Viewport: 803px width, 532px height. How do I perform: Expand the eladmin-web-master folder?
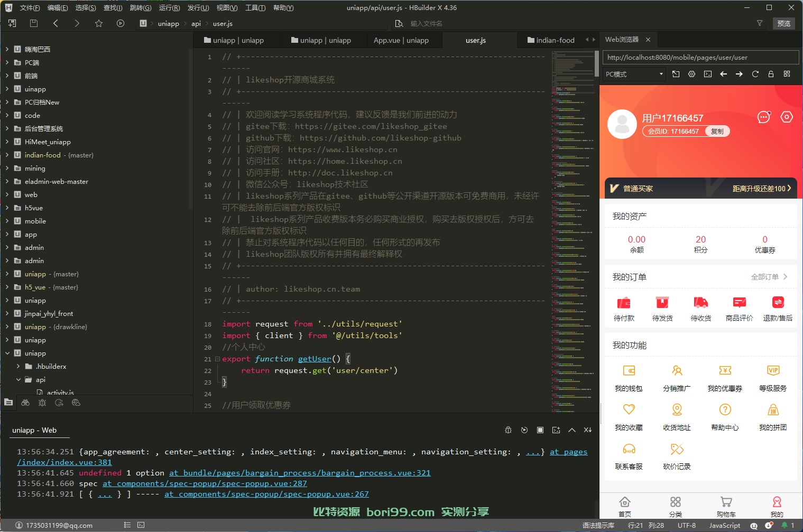click(7, 182)
